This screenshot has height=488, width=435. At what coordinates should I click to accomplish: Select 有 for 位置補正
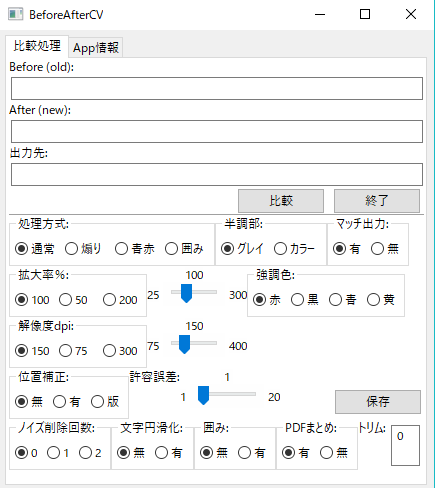coord(67,402)
